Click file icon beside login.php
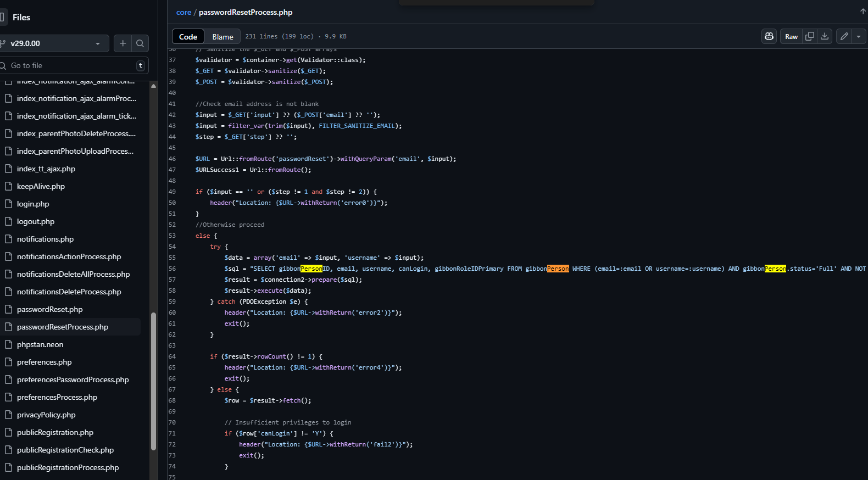 tap(8, 204)
